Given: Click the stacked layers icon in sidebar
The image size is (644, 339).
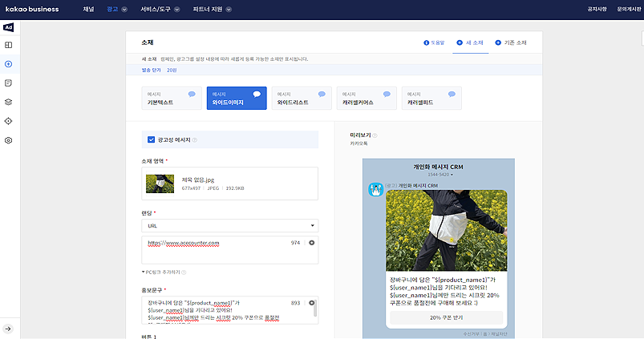Looking at the screenshot, I should tap(8, 102).
